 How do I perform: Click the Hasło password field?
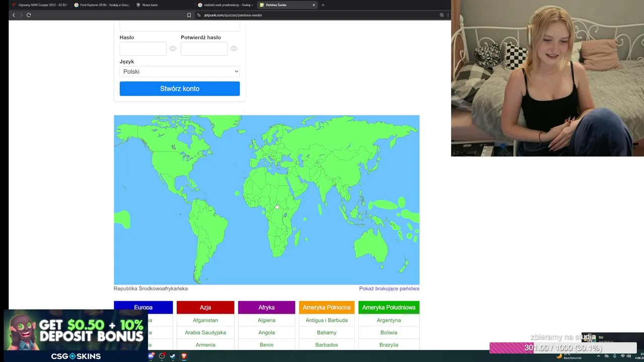point(143,49)
